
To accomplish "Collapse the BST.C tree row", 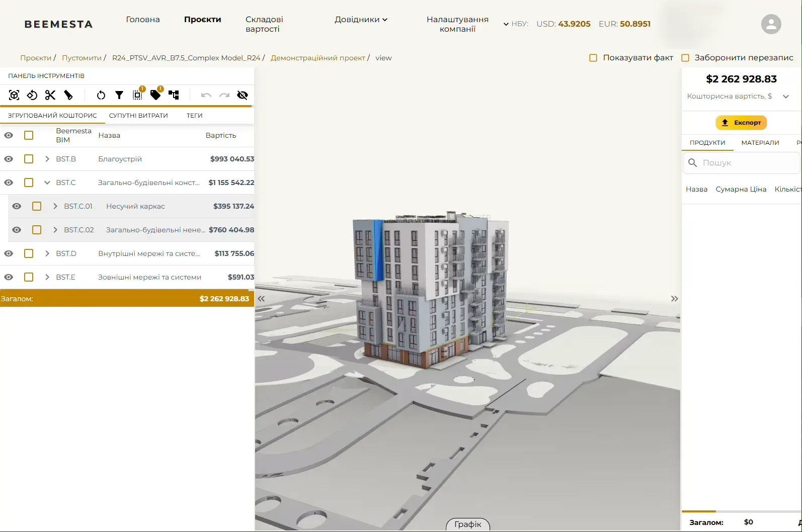I will point(47,183).
